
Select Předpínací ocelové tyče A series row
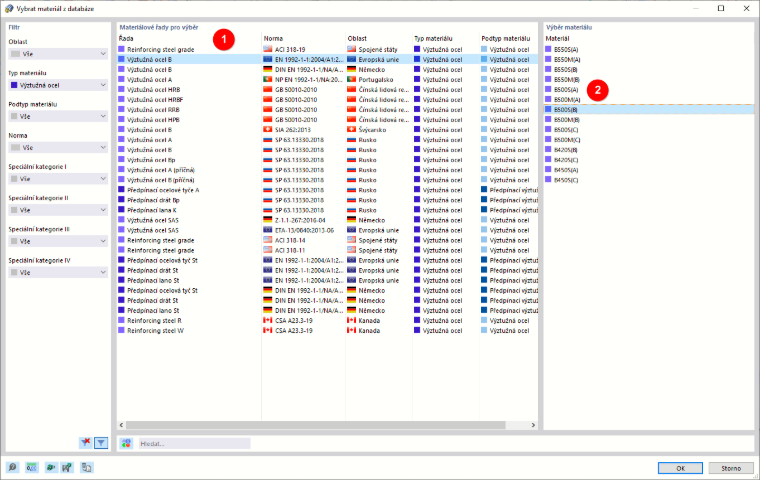(328, 190)
